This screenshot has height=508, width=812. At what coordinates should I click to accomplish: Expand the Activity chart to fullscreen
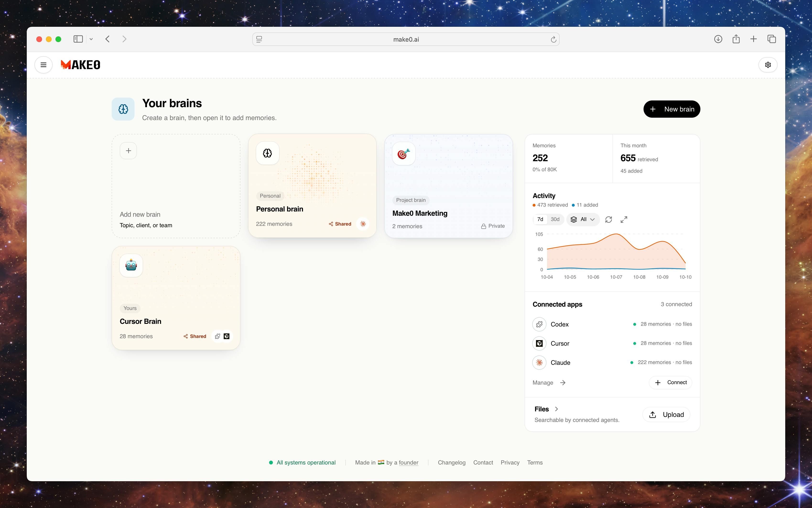[624, 219]
